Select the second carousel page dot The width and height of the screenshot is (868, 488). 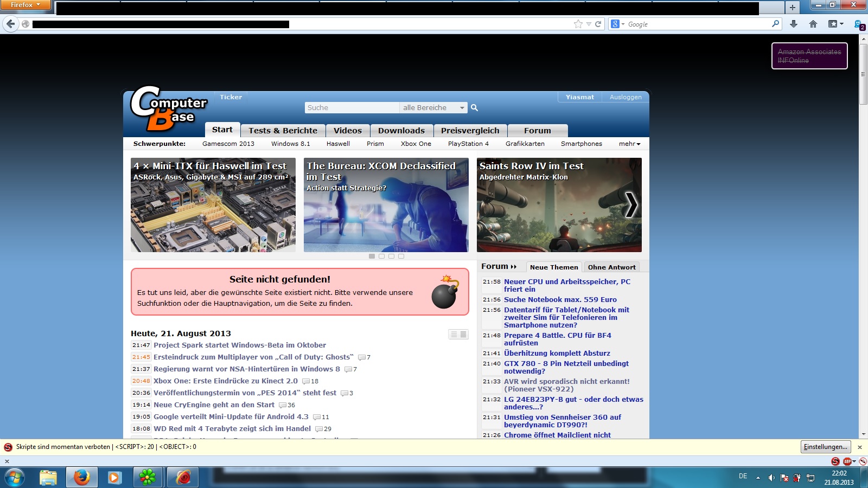(381, 256)
